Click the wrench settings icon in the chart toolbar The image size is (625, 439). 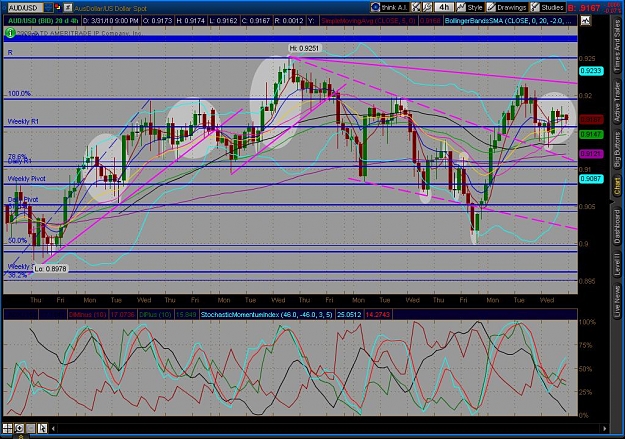(x=427, y=7)
